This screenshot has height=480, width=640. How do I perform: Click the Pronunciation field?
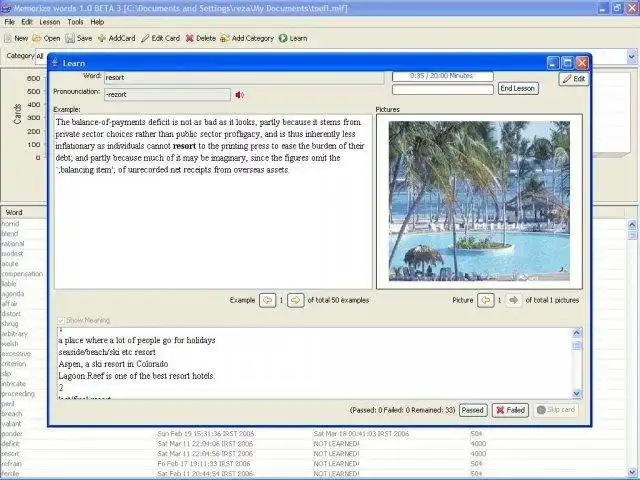(167, 95)
